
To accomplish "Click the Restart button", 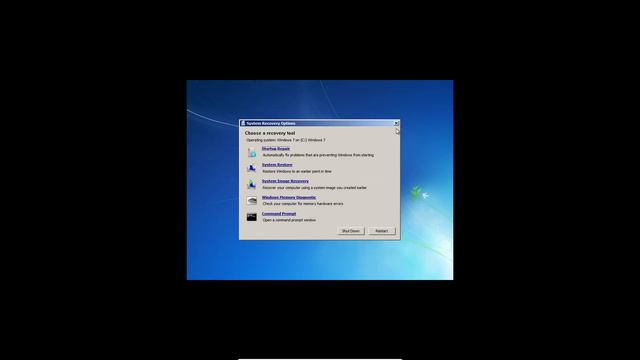I will click(x=382, y=231).
